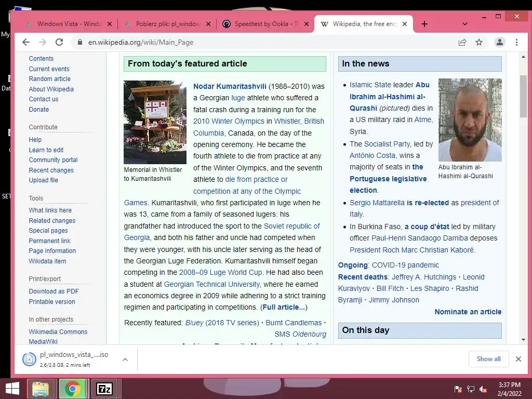Select the Wikipedia tab
The width and height of the screenshot is (532, 399).
364,24
